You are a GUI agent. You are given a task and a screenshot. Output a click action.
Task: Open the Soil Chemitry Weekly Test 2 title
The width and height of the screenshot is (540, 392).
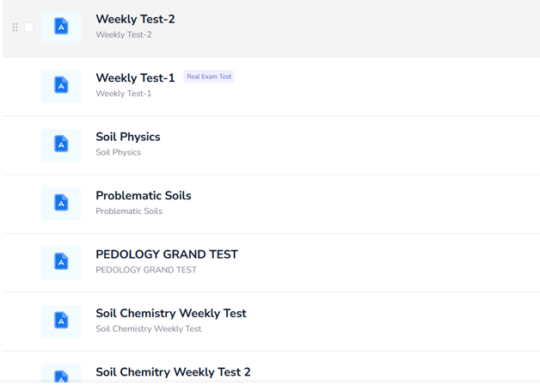173,372
